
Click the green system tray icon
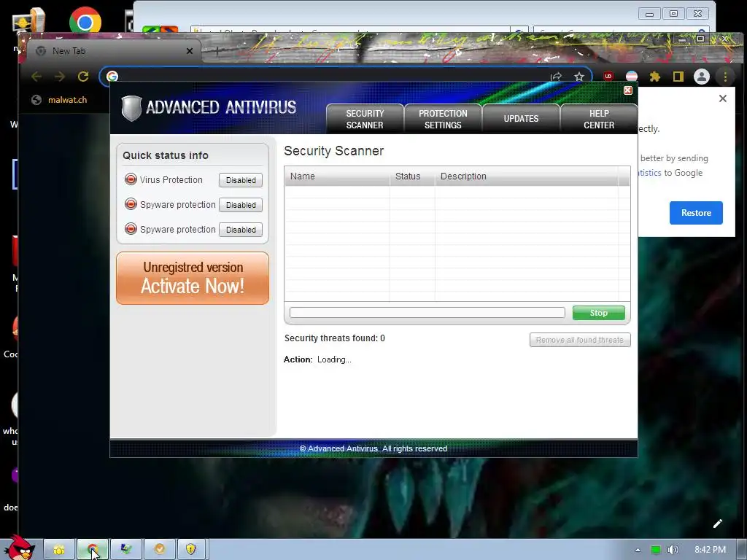pyautogui.click(x=656, y=550)
